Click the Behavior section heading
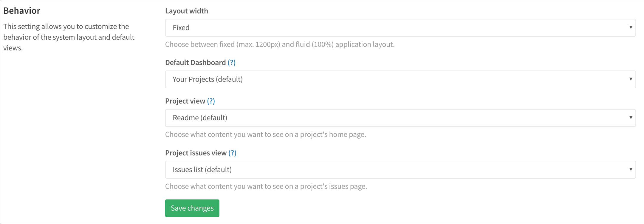The image size is (644, 224). pyautogui.click(x=22, y=11)
